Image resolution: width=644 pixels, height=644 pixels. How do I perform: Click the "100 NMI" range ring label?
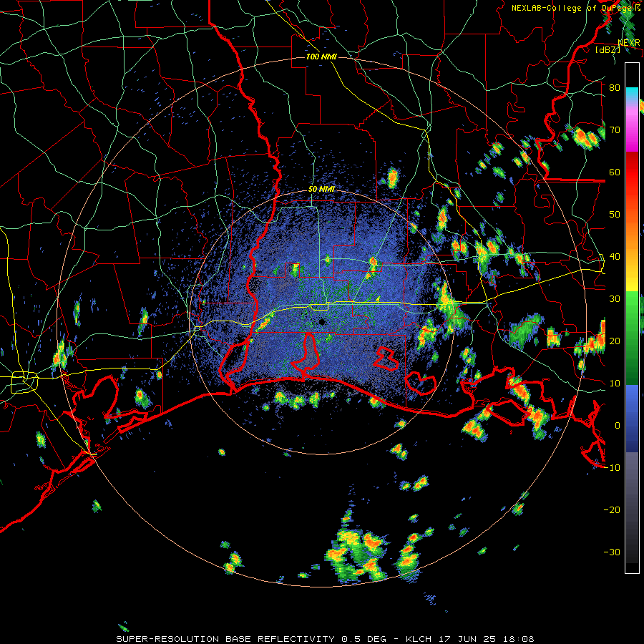coord(321,57)
